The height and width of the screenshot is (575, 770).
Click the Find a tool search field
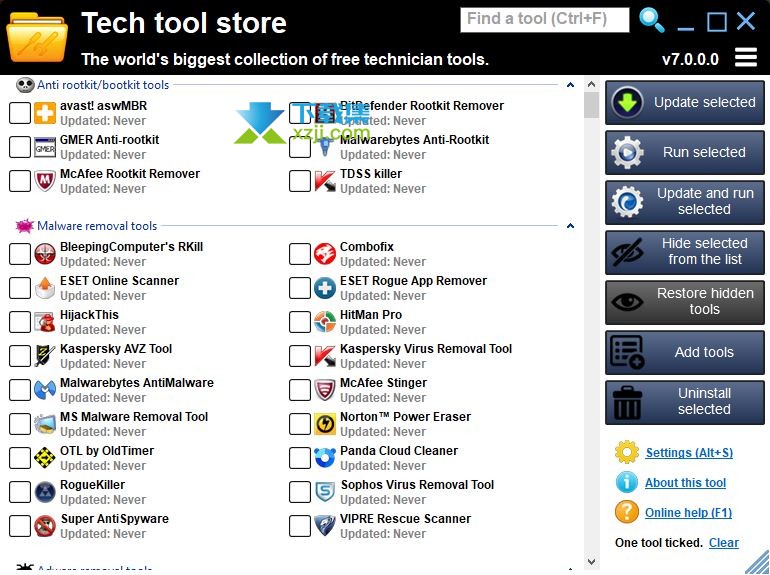(x=545, y=20)
